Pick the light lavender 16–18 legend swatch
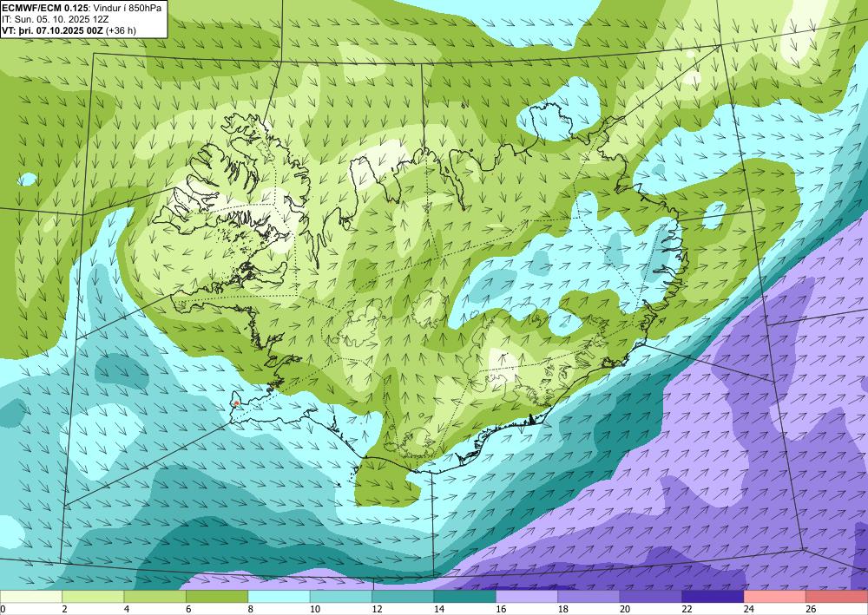 (x=527, y=597)
